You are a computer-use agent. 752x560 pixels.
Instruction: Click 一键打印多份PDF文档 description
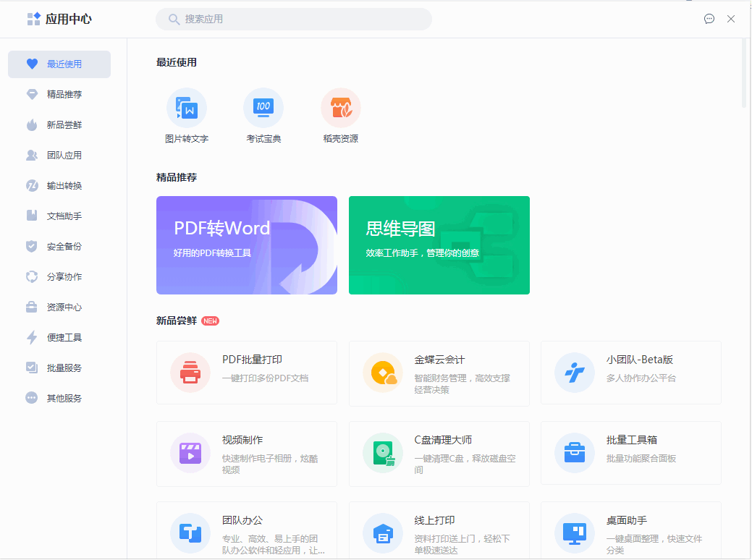point(265,378)
